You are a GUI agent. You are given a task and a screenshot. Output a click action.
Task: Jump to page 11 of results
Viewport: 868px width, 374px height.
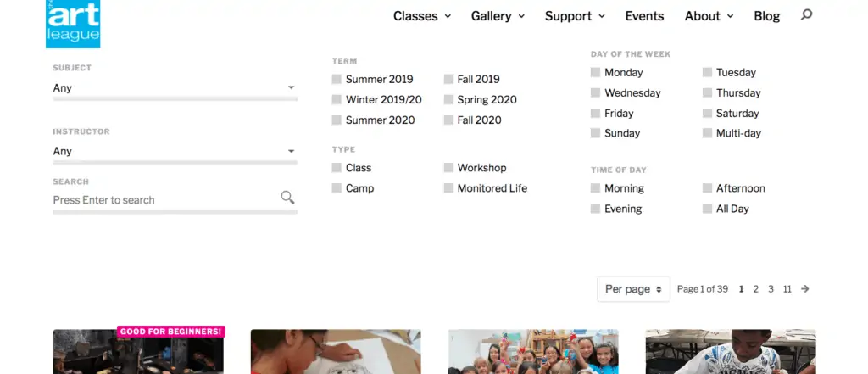coord(787,288)
